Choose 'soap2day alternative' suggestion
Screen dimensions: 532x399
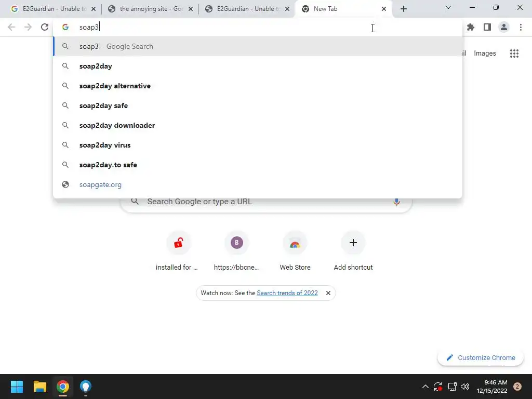(258, 86)
